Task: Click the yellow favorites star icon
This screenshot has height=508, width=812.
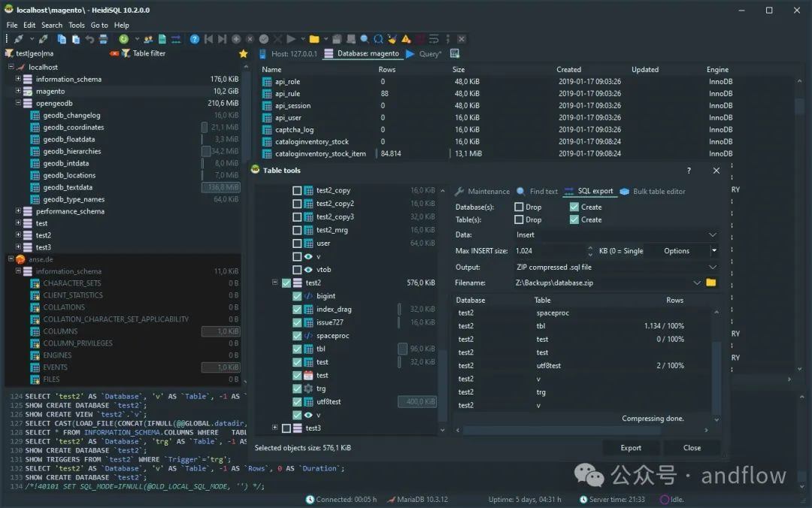Action: pos(243,54)
